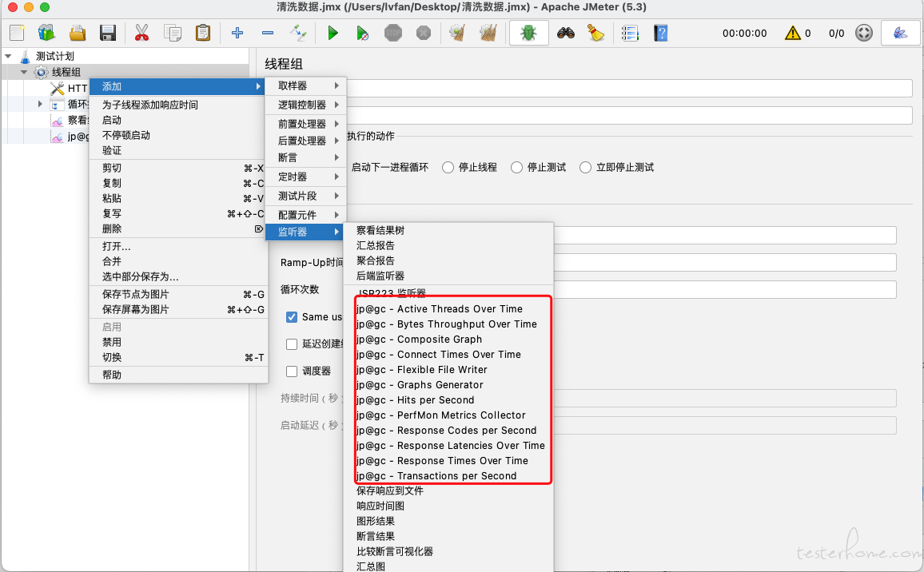Enable the 调度器 checkbox
This screenshot has height=572, width=924.
(x=292, y=371)
